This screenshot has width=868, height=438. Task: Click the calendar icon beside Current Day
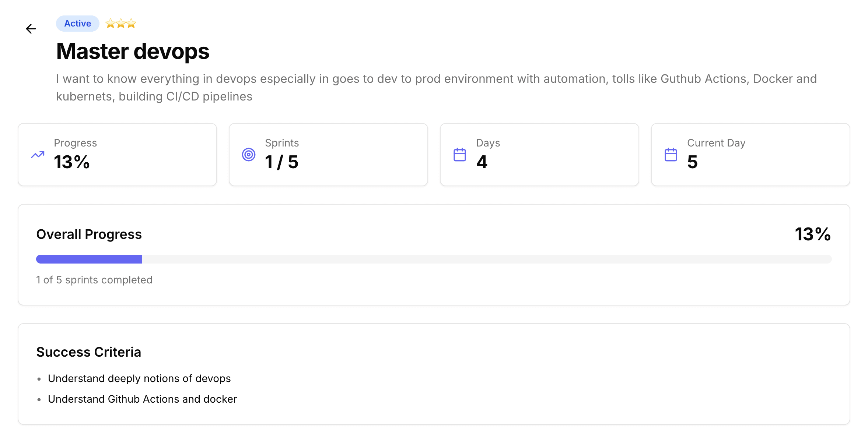[671, 155]
